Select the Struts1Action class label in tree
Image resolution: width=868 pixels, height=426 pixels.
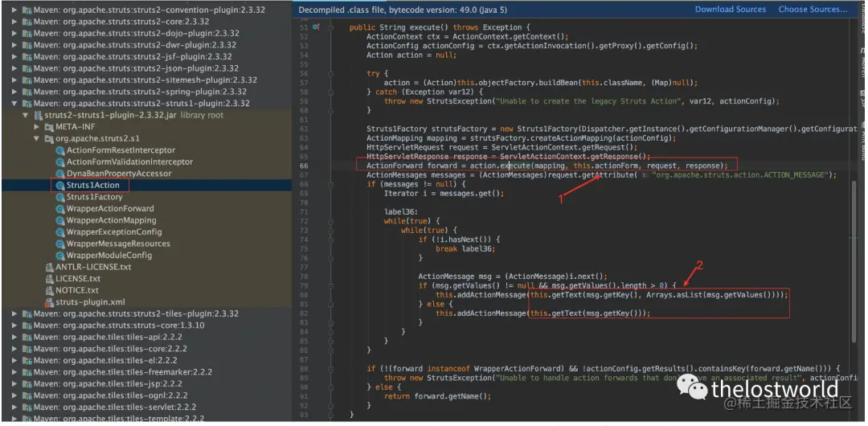[x=94, y=185]
